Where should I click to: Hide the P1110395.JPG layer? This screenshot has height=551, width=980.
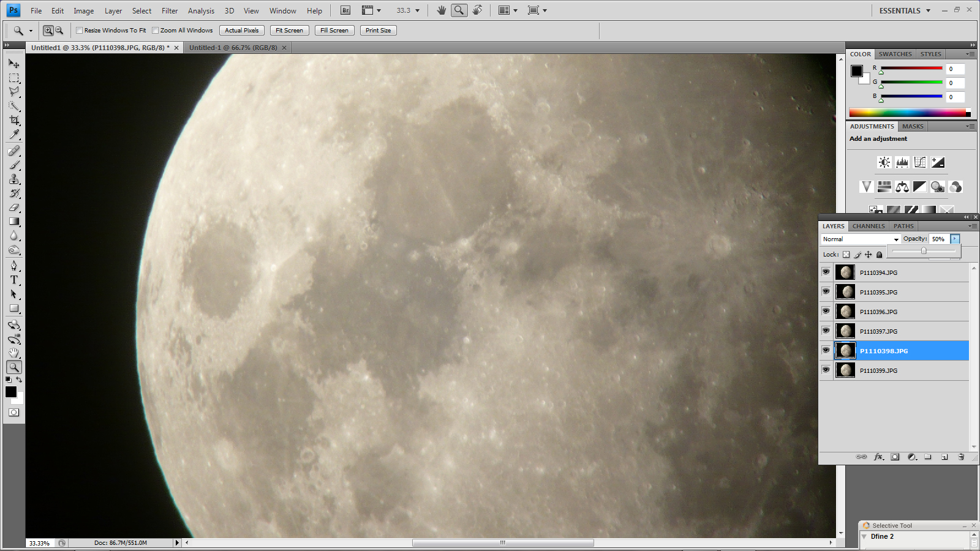(826, 291)
